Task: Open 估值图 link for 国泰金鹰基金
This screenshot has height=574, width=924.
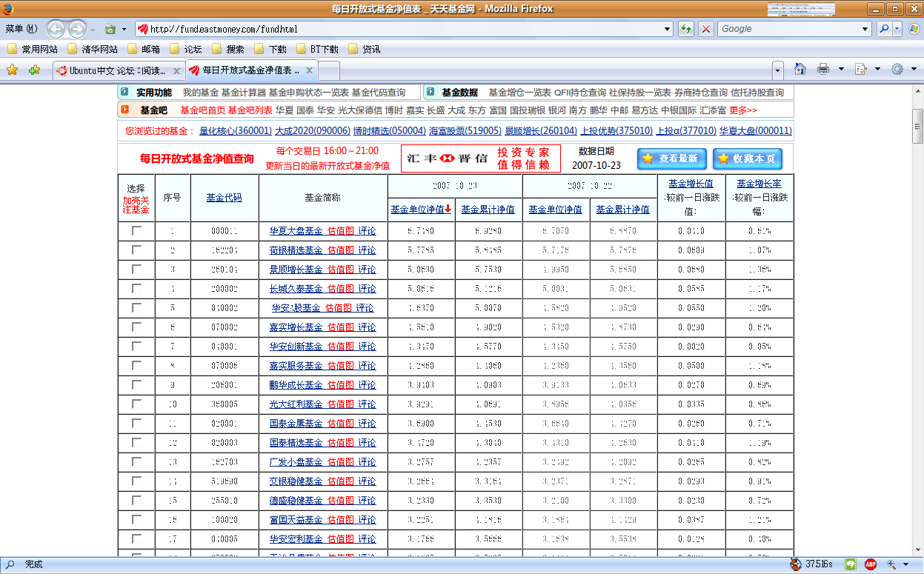Action: click(x=340, y=424)
